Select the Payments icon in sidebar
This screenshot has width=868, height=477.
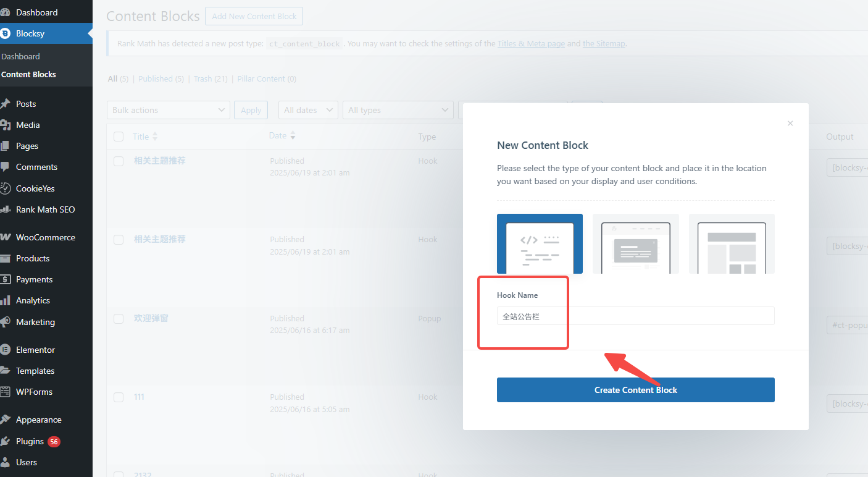point(7,279)
